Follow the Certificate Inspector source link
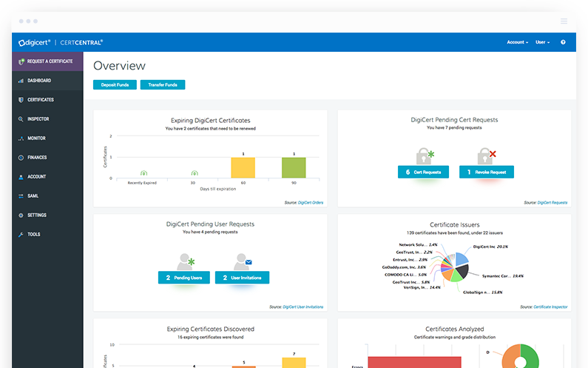The image size is (588, 368). coord(550,307)
